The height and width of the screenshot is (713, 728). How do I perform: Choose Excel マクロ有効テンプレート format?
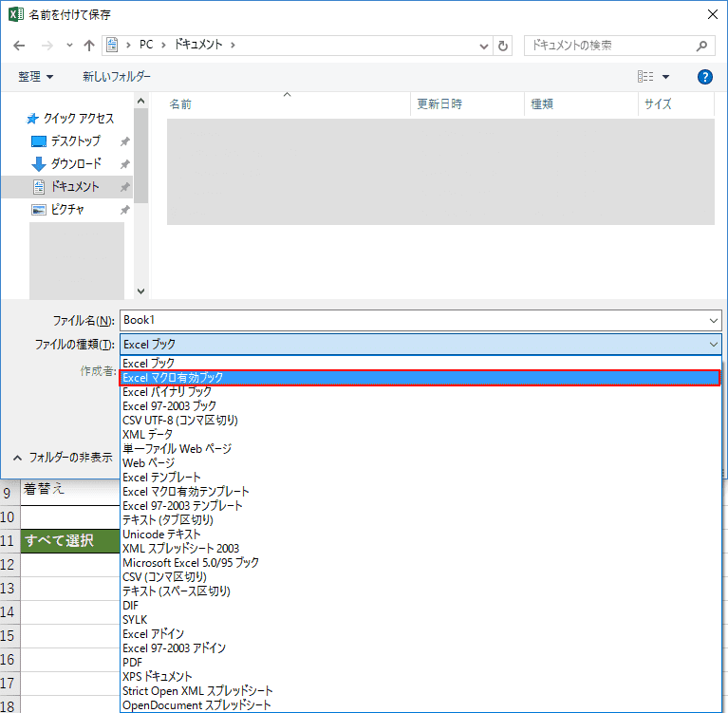pyautogui.click(x=420, y=492)
